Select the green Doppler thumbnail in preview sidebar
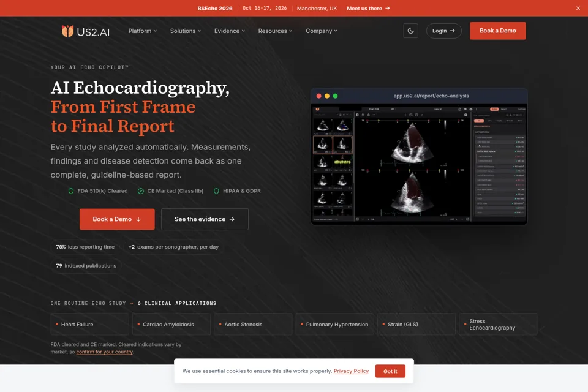Screen dimensions: 588x392 point(342,162)
